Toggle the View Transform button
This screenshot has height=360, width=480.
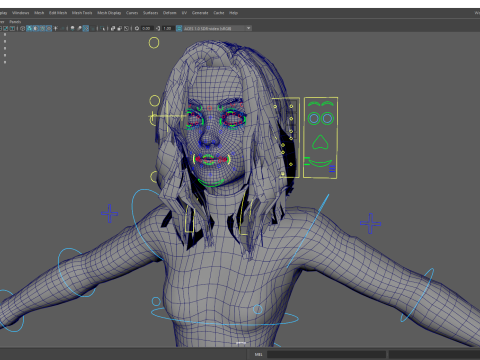[x=179, y=28]
